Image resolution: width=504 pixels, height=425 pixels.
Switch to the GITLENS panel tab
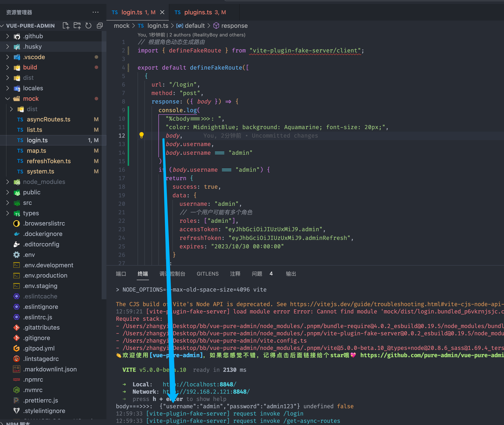208,274
